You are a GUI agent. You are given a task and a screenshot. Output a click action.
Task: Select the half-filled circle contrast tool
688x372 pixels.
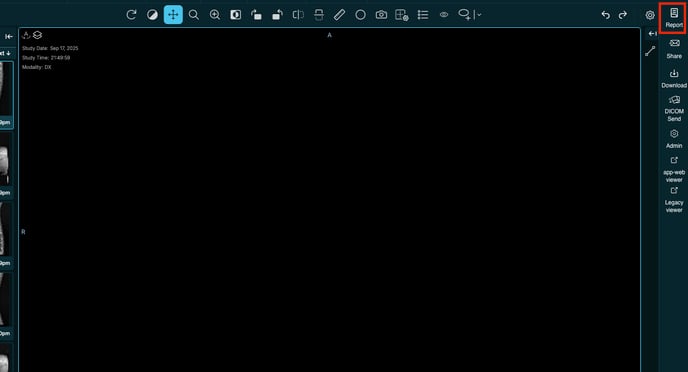pos(152,15)
